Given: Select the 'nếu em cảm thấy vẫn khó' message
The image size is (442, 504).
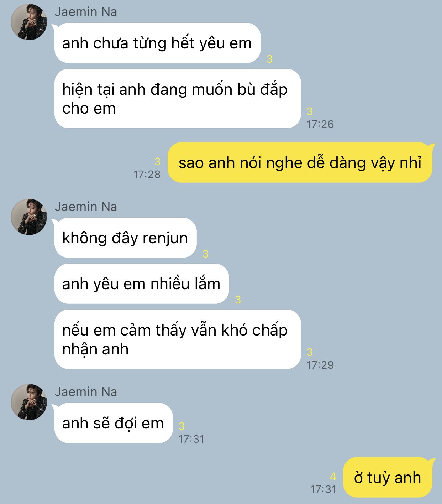Looking at the screenshot, I should coord(178,339).
